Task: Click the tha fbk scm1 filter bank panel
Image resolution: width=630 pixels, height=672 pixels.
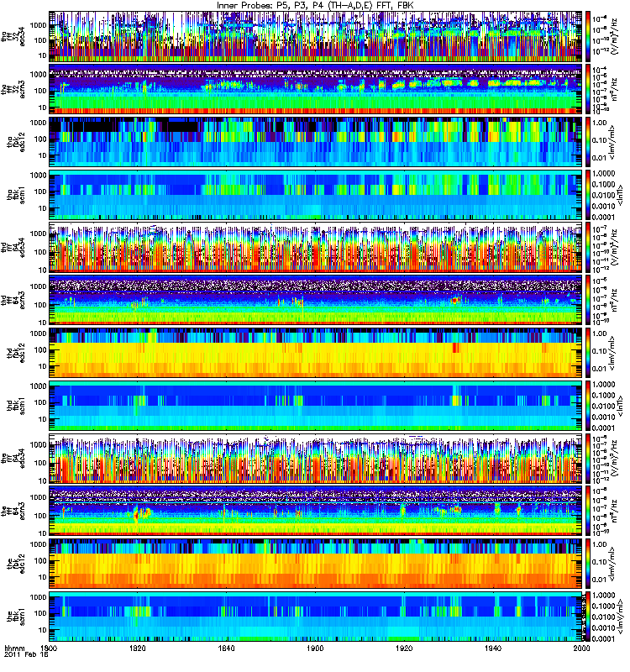Action: point(316,195)
